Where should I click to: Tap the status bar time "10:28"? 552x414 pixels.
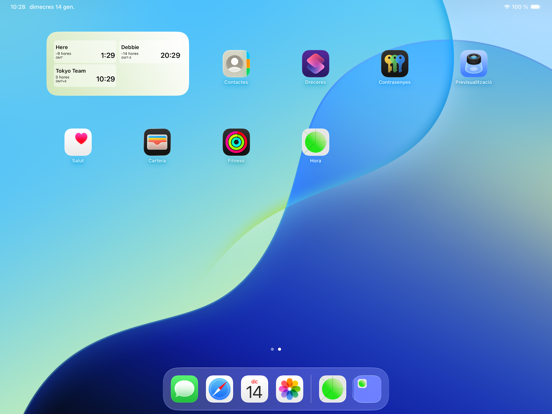point(18,7)
